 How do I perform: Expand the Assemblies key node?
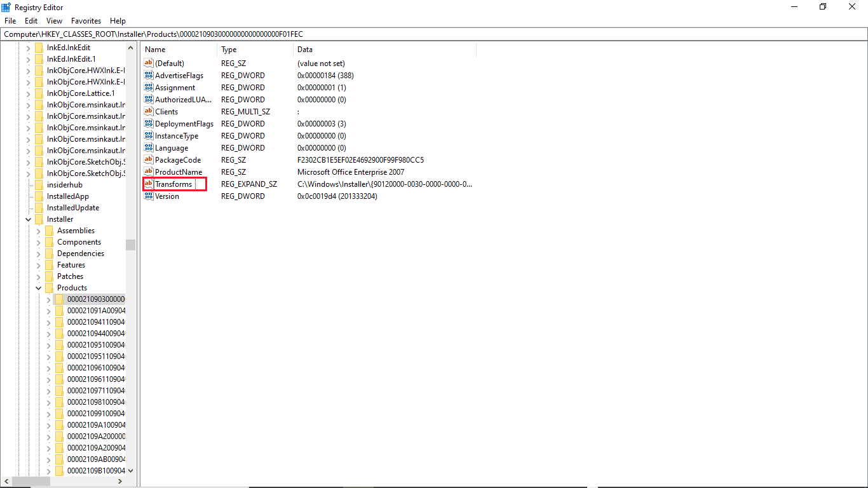click(x=38, y=231)
